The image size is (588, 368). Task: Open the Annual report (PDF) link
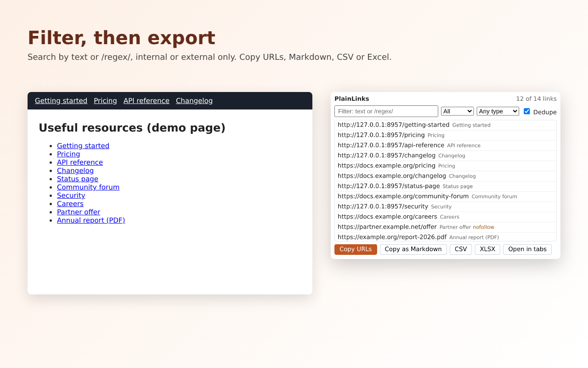tap(91, 220)
